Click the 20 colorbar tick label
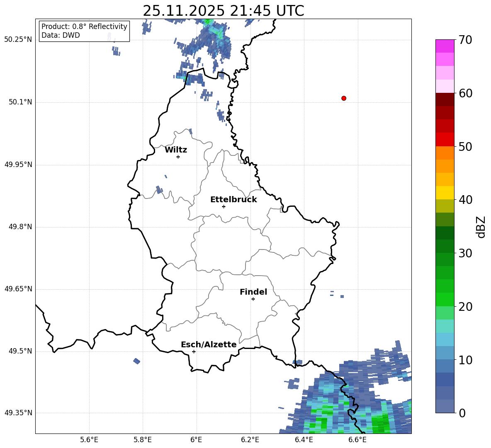The height and width of the screenshot is (448, 491). (465, 307)
